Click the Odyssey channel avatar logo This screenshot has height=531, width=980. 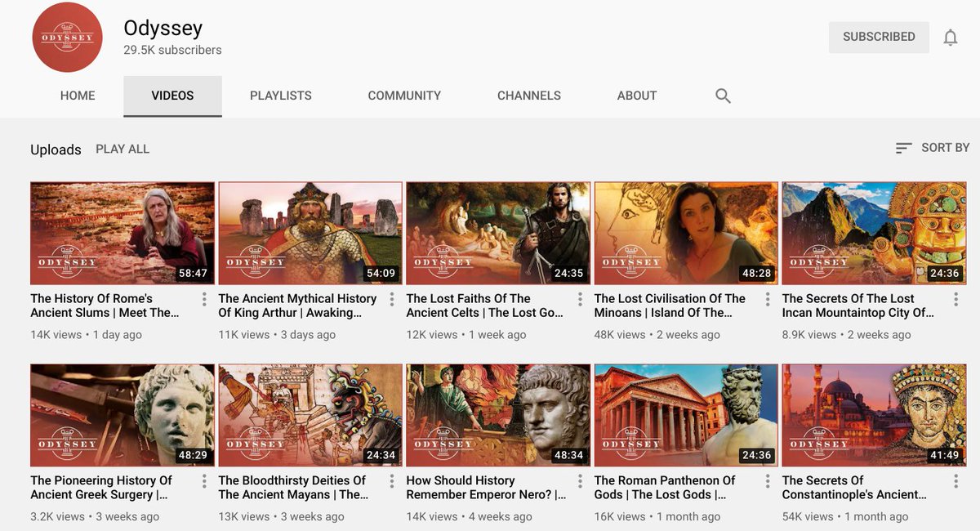67,37
